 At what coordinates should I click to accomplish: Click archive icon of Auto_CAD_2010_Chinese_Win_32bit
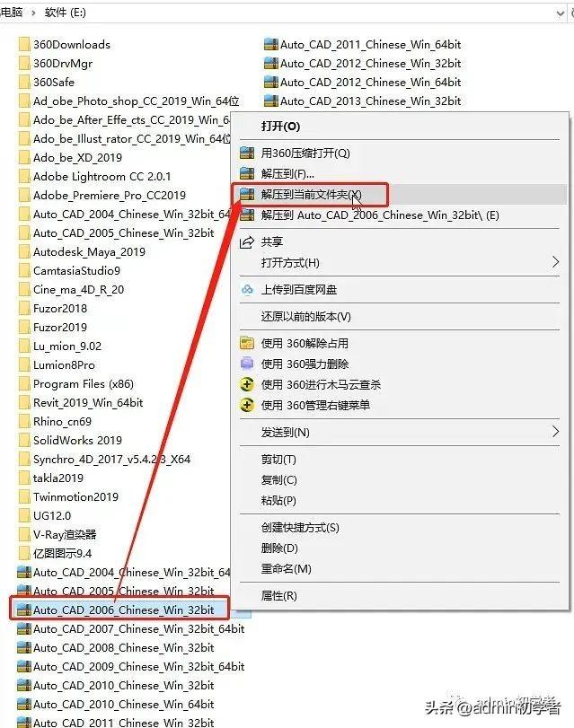(x=23, y=685)
